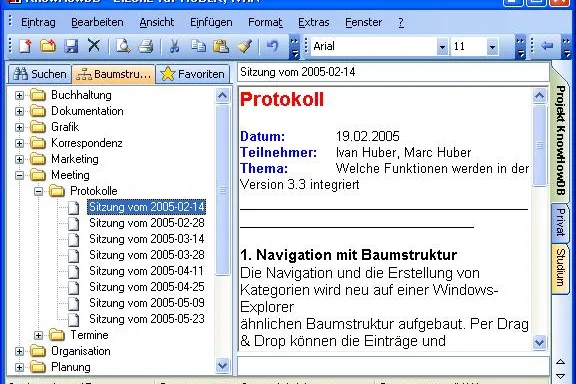The height and width of the screenshot is (384, 576).
Task: Expand the Planung folder
Action: tap(19, 367)
